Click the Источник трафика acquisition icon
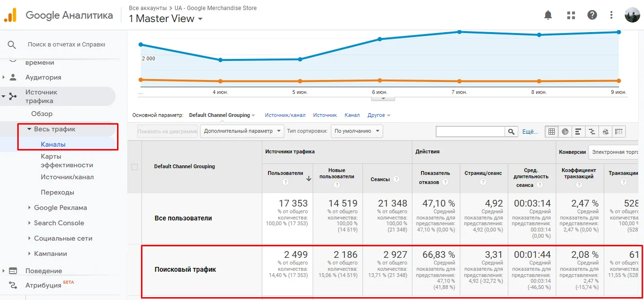Image resolution: width=644 pixels, height=300 pixels. click(13, 96)
